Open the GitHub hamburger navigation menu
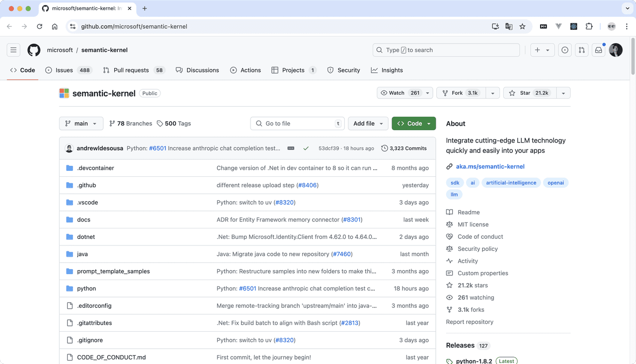This screenshot has width=636, height=364. pos(13,50)
